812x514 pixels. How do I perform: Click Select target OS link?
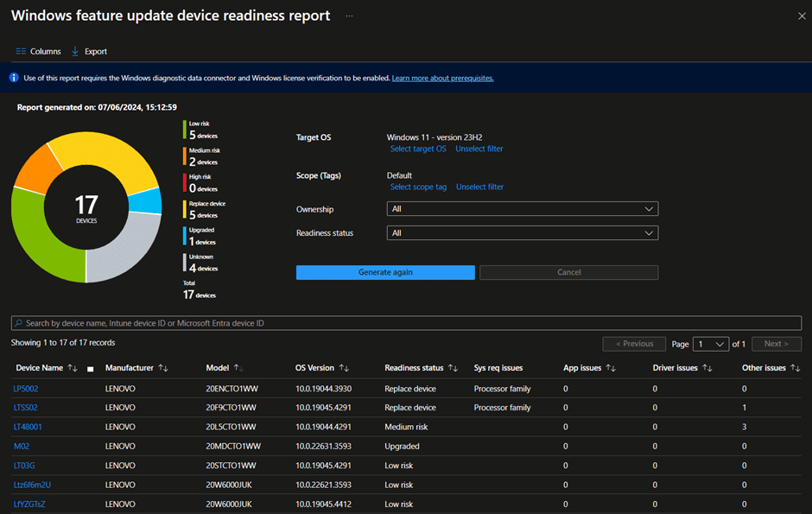418,149
